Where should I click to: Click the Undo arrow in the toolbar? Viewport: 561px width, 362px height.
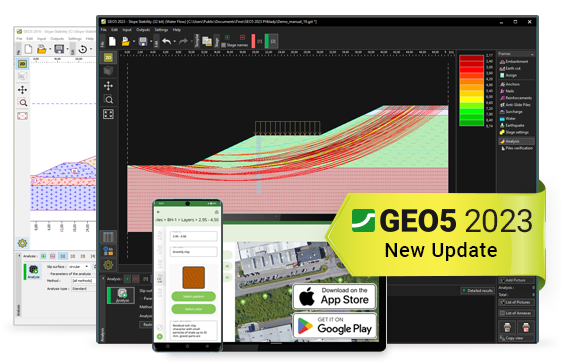coord(166,41)
